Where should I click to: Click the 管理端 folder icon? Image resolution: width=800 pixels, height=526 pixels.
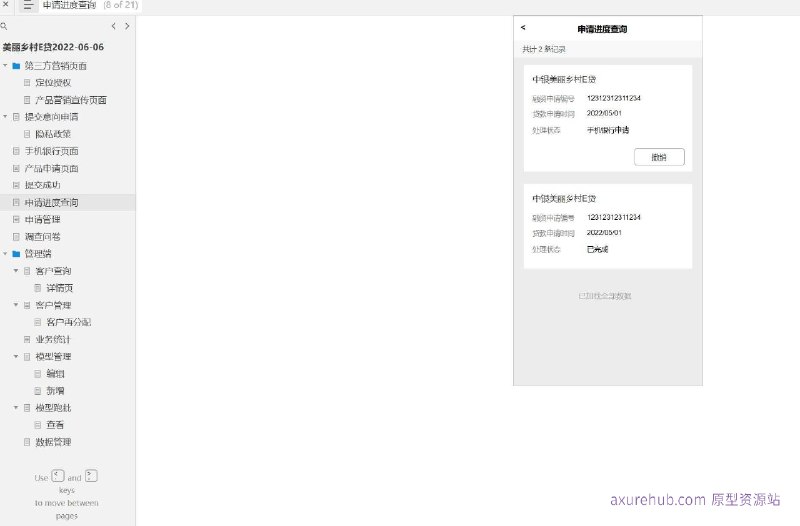coord(16,254)
